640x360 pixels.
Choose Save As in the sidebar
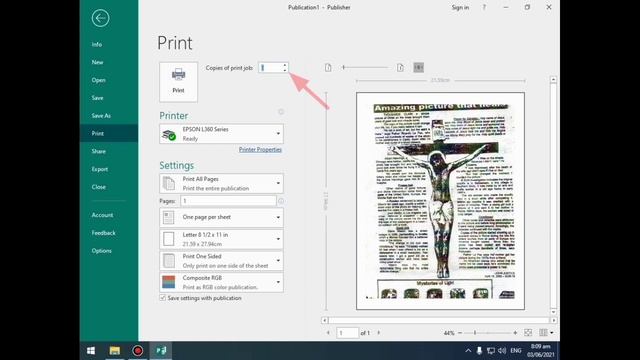click(x=101, y=116)
